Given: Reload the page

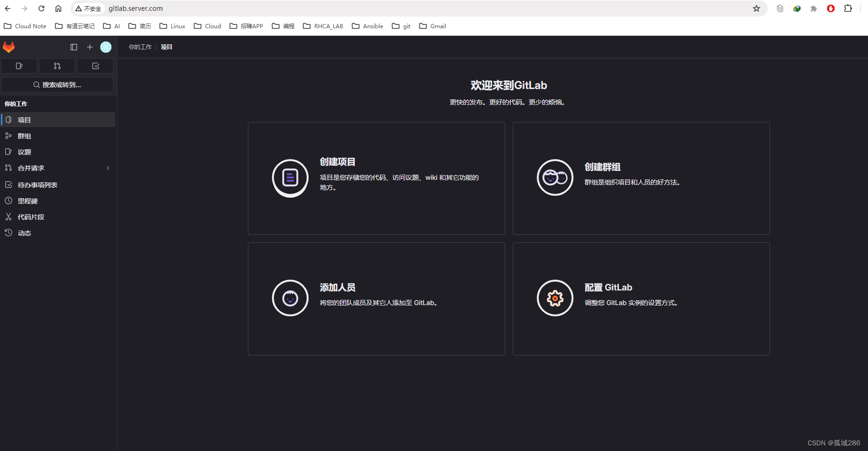Looking at the screenshot, I should pyautogui.click(x=41, y=8).
